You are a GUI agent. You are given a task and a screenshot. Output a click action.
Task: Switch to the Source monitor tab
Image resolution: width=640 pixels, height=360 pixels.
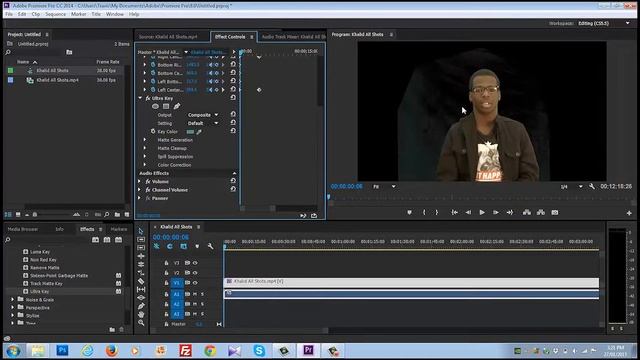tap(168, 37)
